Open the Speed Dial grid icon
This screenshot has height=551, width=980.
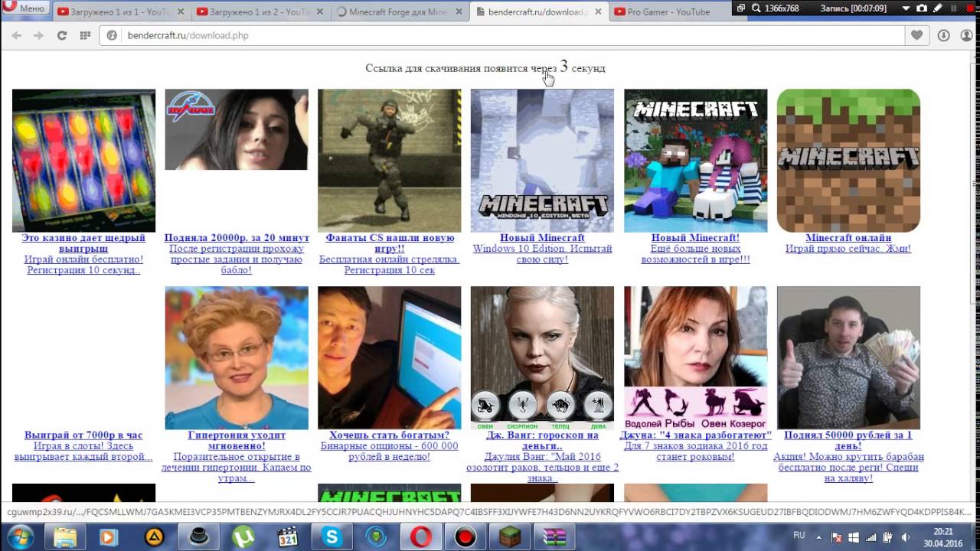pyautogui.click(x=85, y=36)
